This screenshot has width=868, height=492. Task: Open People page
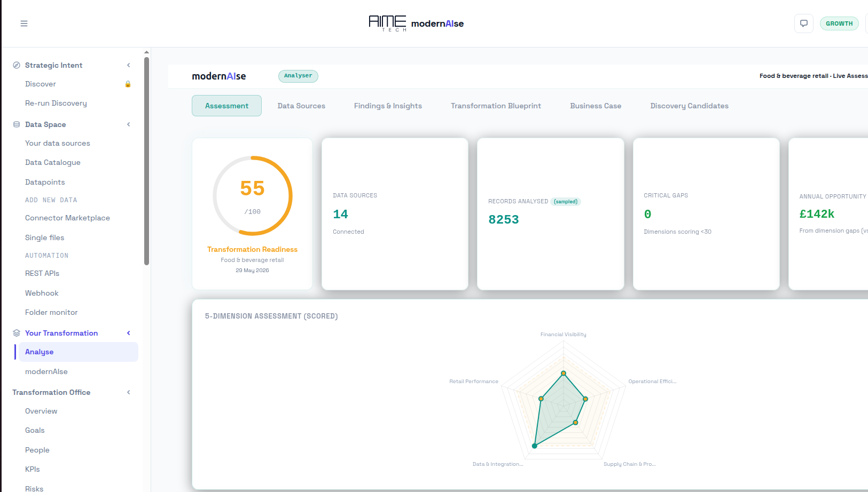(x=37, y=450)
